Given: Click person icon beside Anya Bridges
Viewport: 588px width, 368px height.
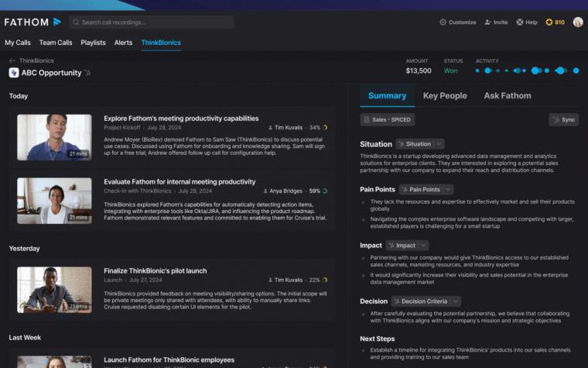Looking at the screenshot, I should (x=265, y=191).
